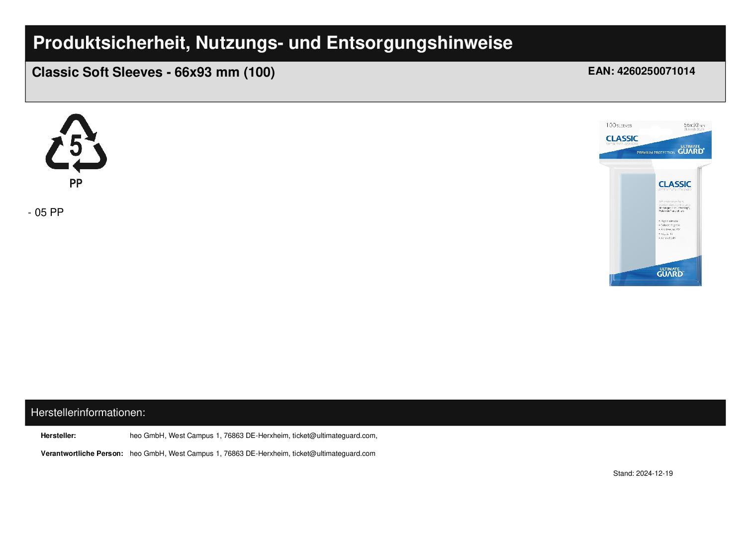The width and height of the screenshot is (756, 535).
Task: Select the Hersteller address line with trailing comma
Action: 254,435
